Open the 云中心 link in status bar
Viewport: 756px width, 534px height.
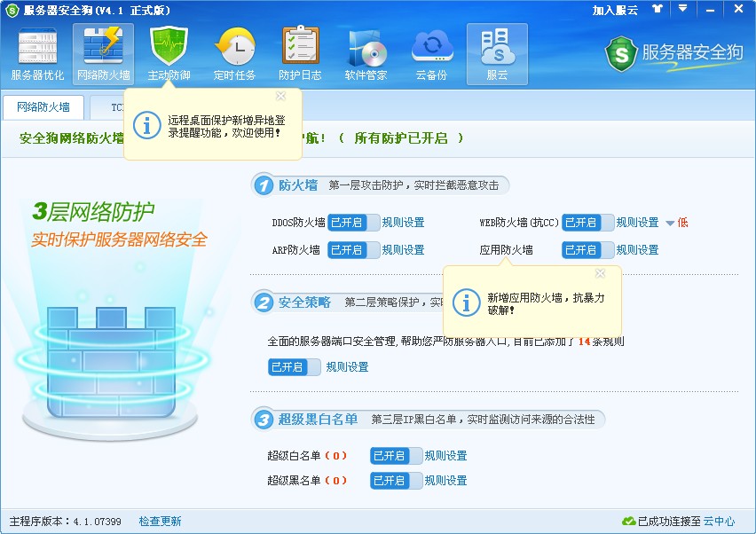point(719,522)
